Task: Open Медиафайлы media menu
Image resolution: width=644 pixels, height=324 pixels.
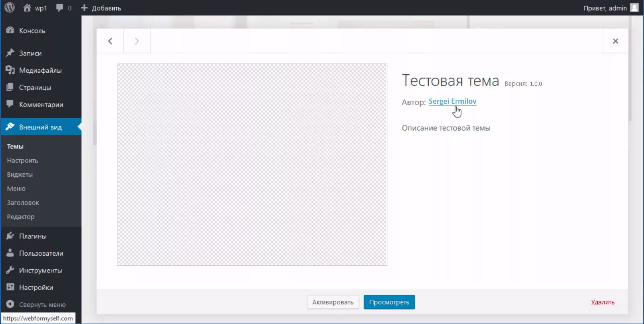Action: tap(40, 70)
